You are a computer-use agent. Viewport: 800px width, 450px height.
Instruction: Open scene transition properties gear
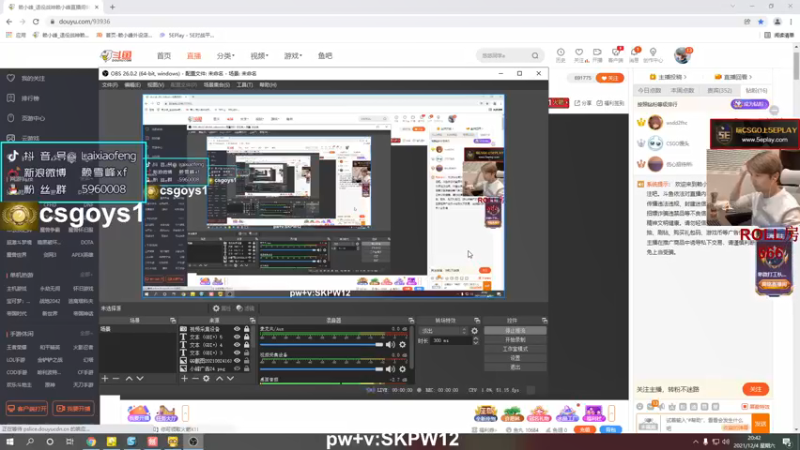tap(474, 331)
